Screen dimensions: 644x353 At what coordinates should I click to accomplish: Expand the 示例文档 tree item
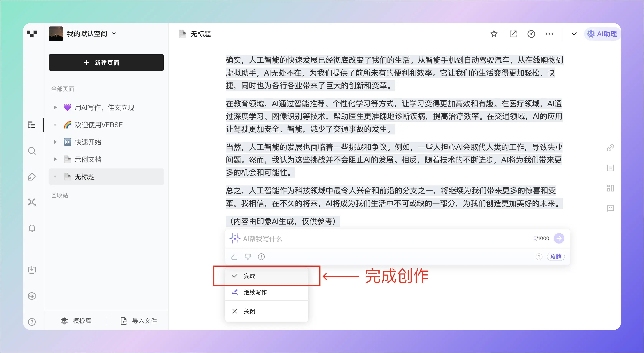(55, 159)
